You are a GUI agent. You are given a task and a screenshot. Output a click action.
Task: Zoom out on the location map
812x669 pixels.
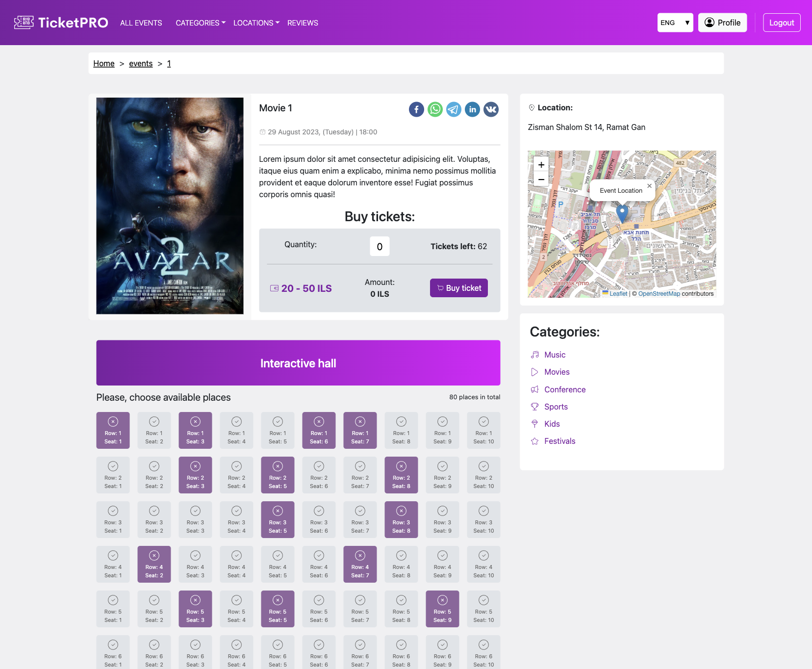541,180
